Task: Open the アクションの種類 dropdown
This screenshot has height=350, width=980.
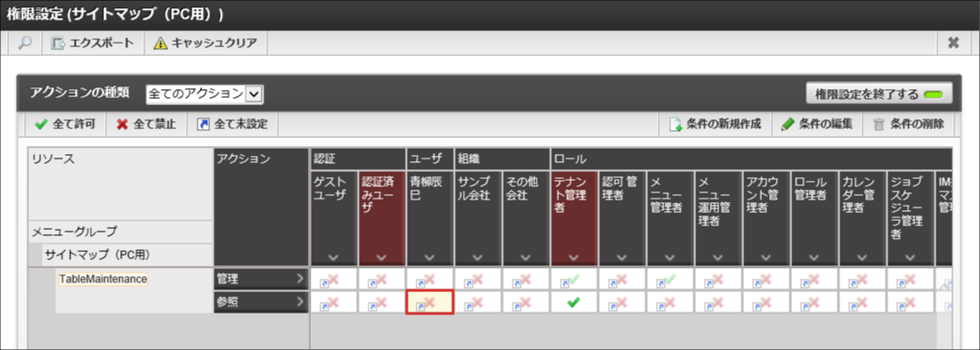Action: click(x=205, y=94)
